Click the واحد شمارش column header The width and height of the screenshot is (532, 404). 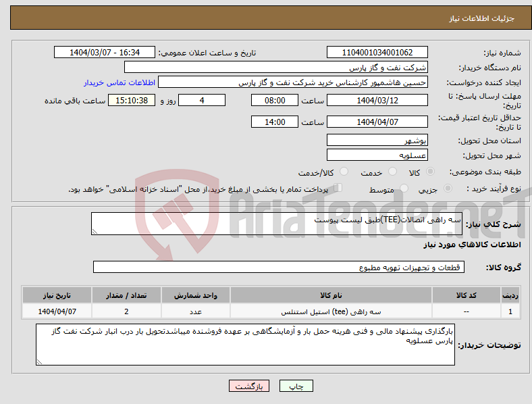click(x=196, y=295)
